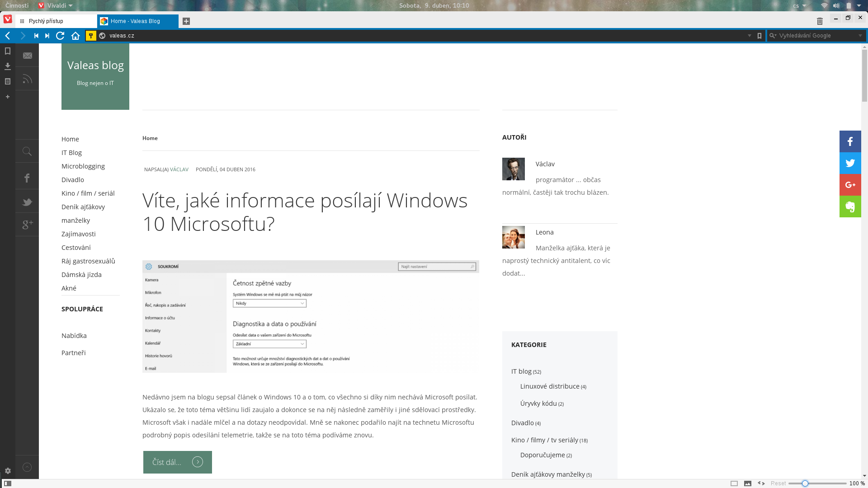
Task: Click Václav's avatar picture
Action: [x=514, y=169]
